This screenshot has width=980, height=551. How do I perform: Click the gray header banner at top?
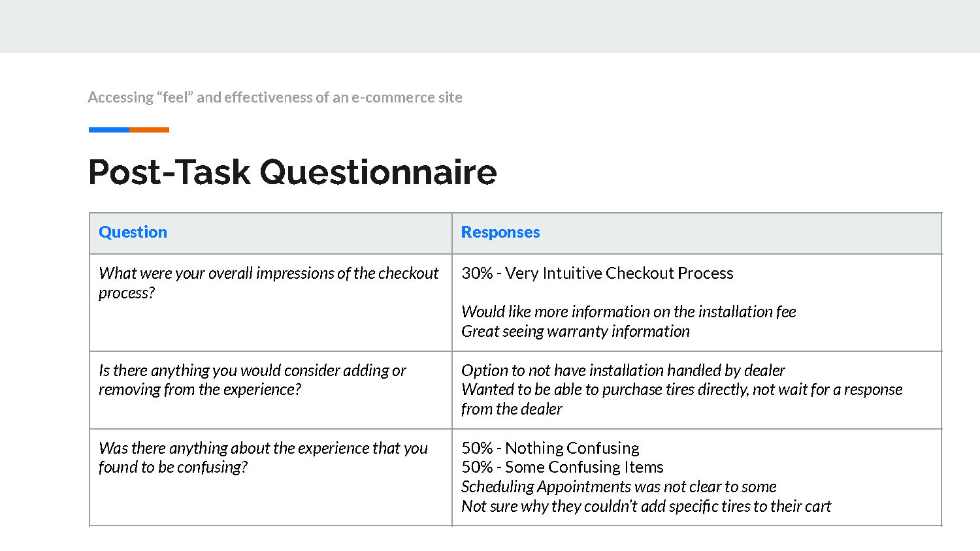pos(490,26)
